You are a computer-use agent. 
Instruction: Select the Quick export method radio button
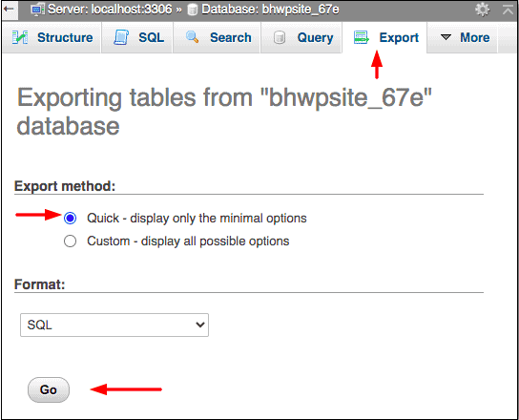coord(70,218)
